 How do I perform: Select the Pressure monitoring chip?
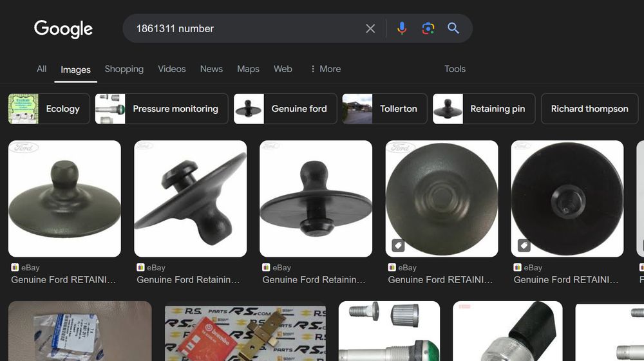click(162, 109)
